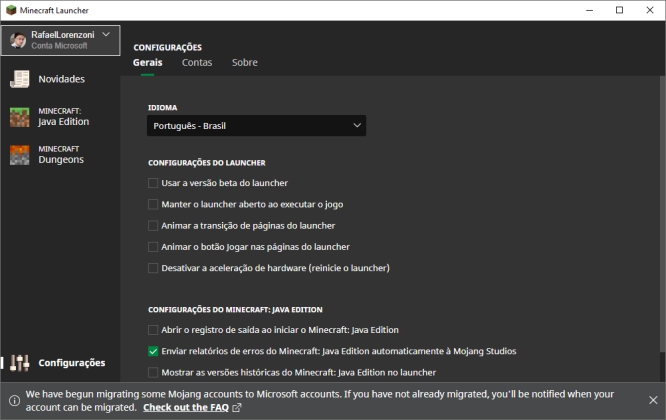Open Novidades in the sidebar

60,79
